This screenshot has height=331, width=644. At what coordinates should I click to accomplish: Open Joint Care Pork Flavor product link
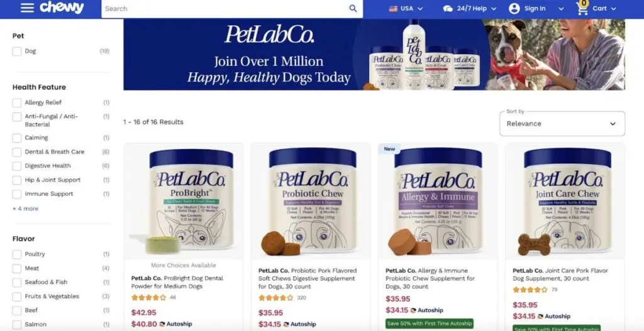click(560, 274)
